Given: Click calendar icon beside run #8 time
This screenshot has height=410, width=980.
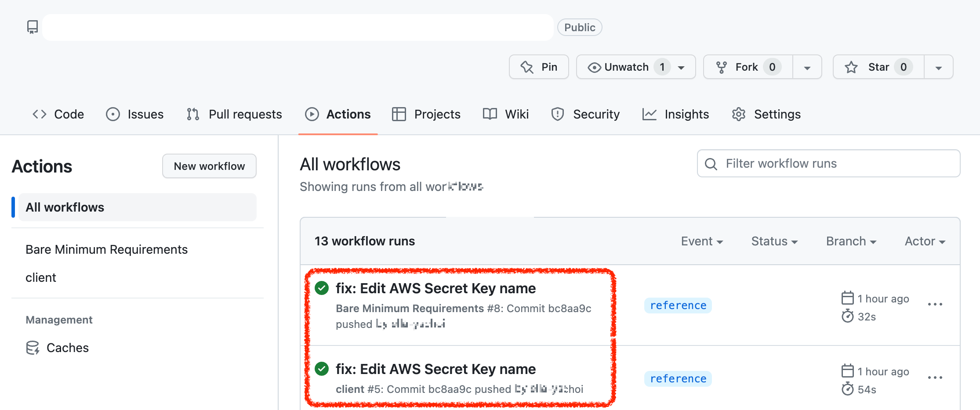Looking at the screenshot, I should coord(847,298).
